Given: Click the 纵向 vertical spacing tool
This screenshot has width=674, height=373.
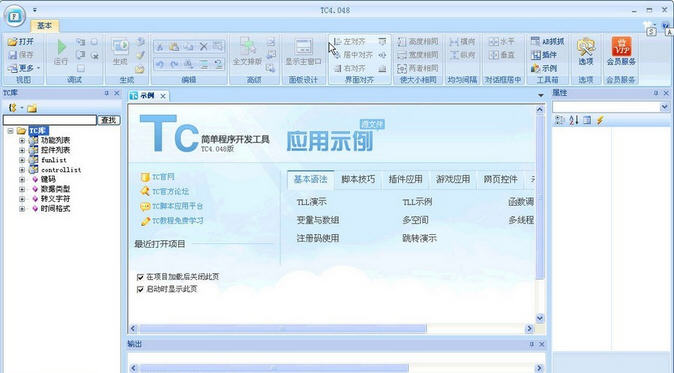Looking at the screenshot, I should pos(463,55).
